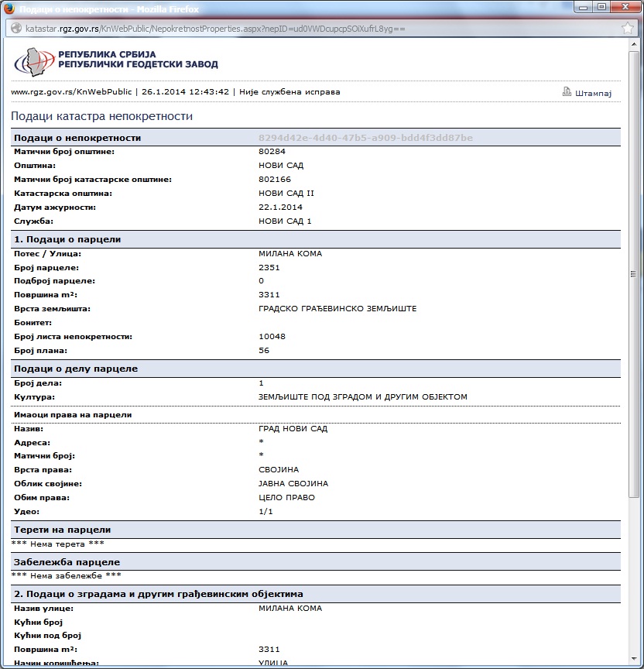Click inside the katastar.rgz.gov.rs address bar
644x669 pixels.
[x=310, y=29]
